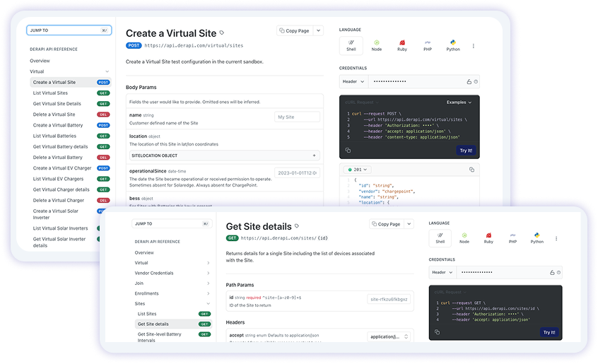Copy the 201 response body
The height and width of the screenshot is (364, 598).
[471, 170]
